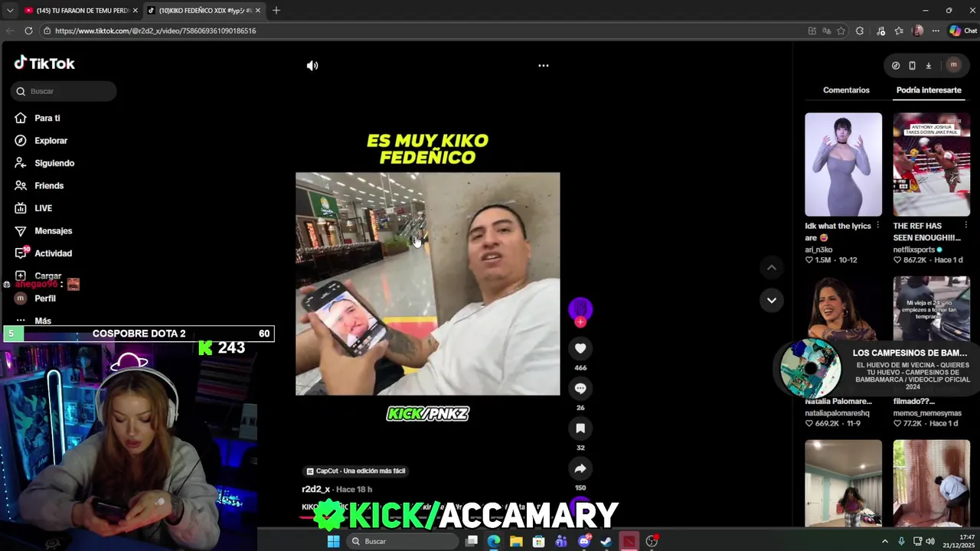Mute the TikTok video with the speaker icon
The height and width of the screenshot is (551, 980).
pos(312,66)
